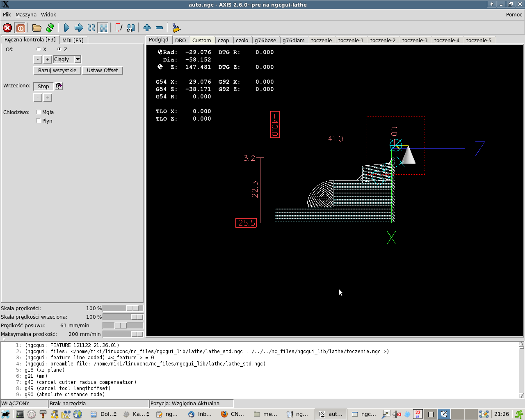Viewport: 525px width, 420px height.
Task: Select X axis radio button
Action: point(39,49)
